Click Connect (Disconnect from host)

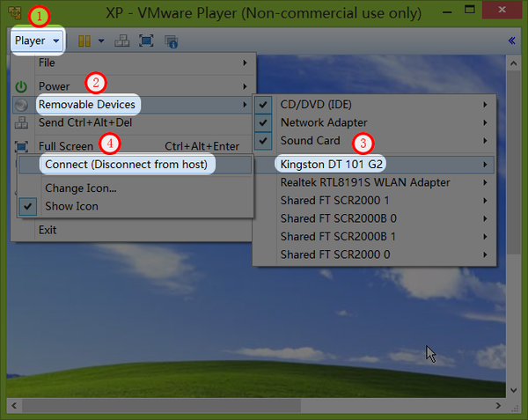pos(135,165)
